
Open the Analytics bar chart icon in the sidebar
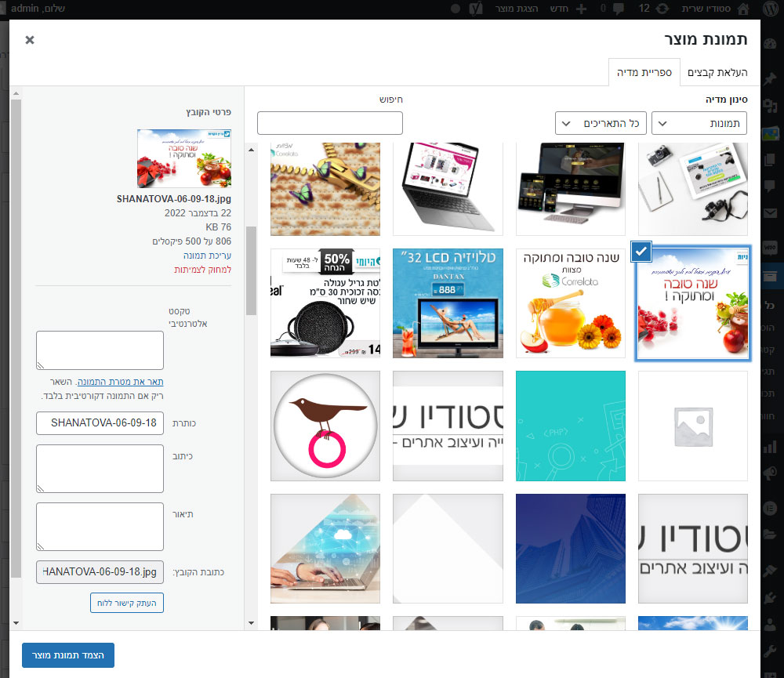point(770,447)
